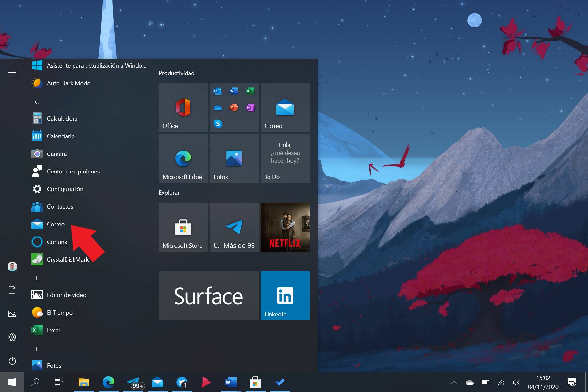Image resolution: width=588 pixels, height=392 pixels.
Task: Click the Wi-Fi icon in the tray
Action: (x=501, y=382)
